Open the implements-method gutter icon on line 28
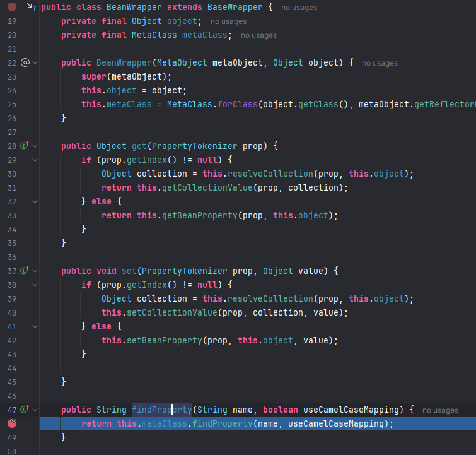 pyautogui.click(x=25, y=146)
